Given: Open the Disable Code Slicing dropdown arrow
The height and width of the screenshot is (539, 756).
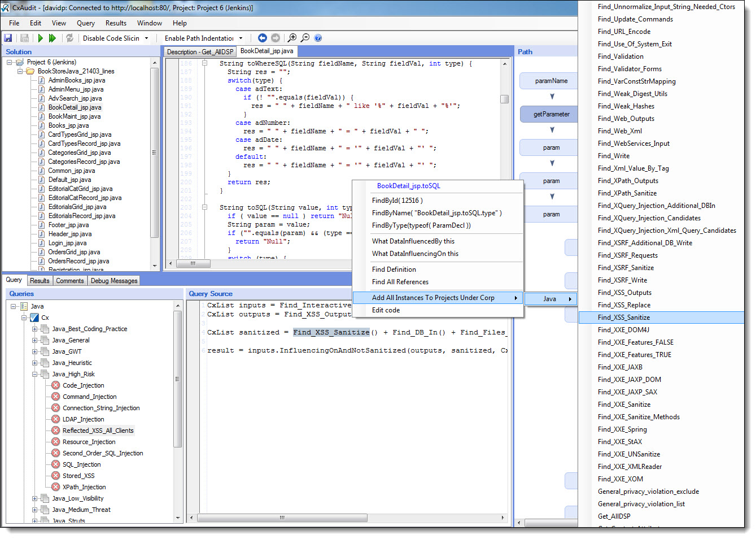Looking at the screenshot, I should (x=146, y=38).
